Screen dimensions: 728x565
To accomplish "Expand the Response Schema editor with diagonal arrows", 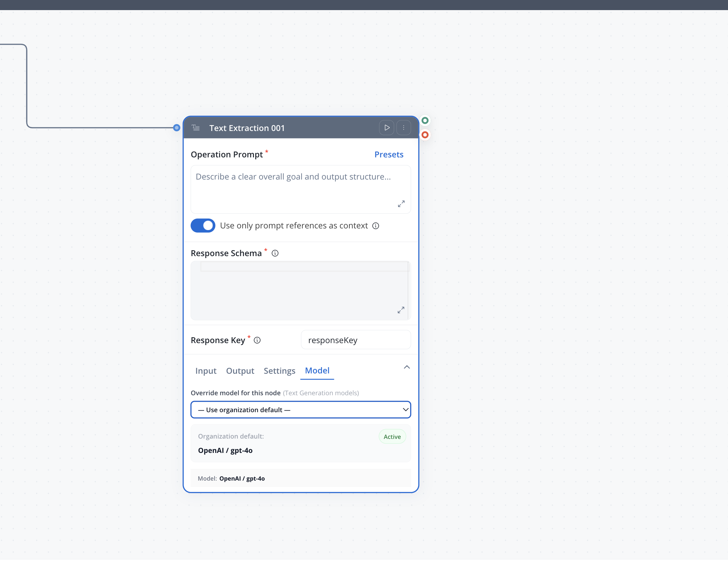I will pyautogui.click(x=401, y=310).
